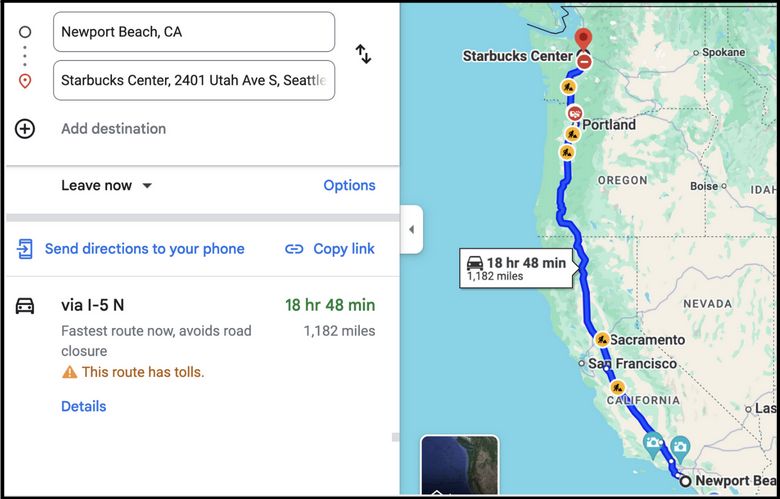780x499 pixels.
Task: Open route Details link
Action: [x=84, y=406]
